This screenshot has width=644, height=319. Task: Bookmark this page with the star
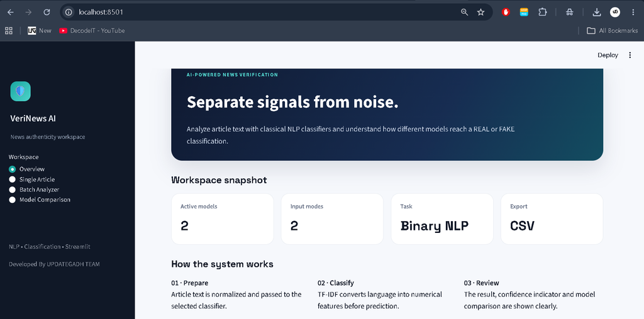click(480, 13)
